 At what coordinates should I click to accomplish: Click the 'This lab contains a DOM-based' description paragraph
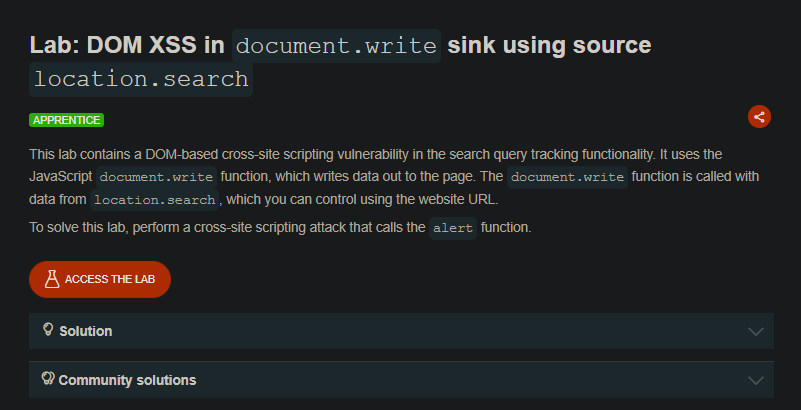(x=394, y=177)
